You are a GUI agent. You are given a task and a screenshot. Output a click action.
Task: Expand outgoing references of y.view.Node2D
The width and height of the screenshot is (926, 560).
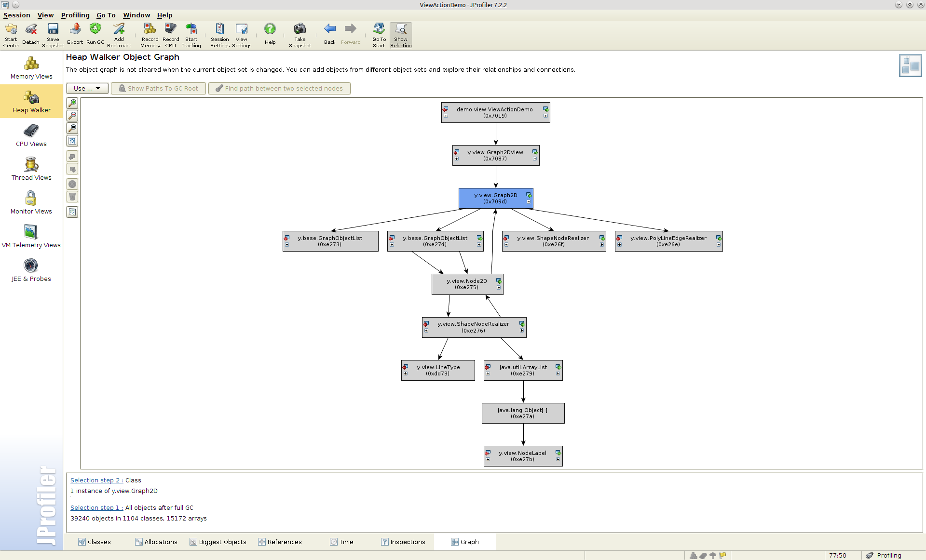tap(499, 287)
